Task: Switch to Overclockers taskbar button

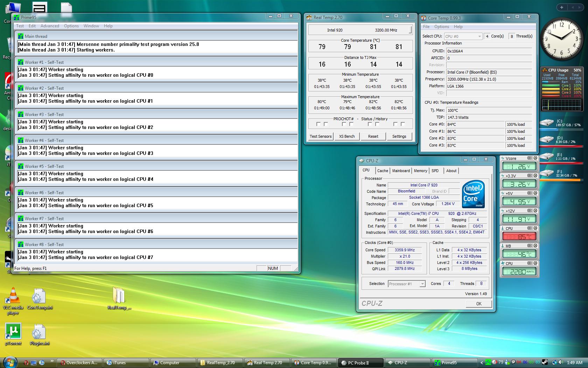Action: [80, 363]
